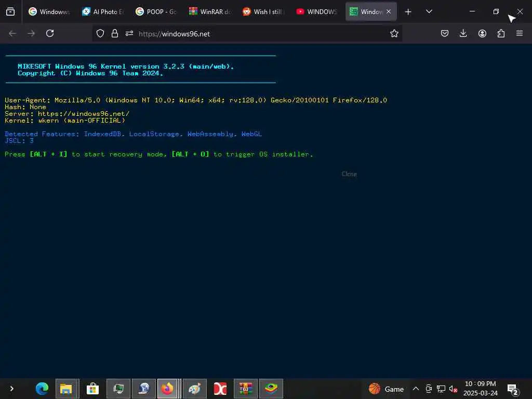Open the globe network app on taskbar
532x399 pixels.
point(144,389)
